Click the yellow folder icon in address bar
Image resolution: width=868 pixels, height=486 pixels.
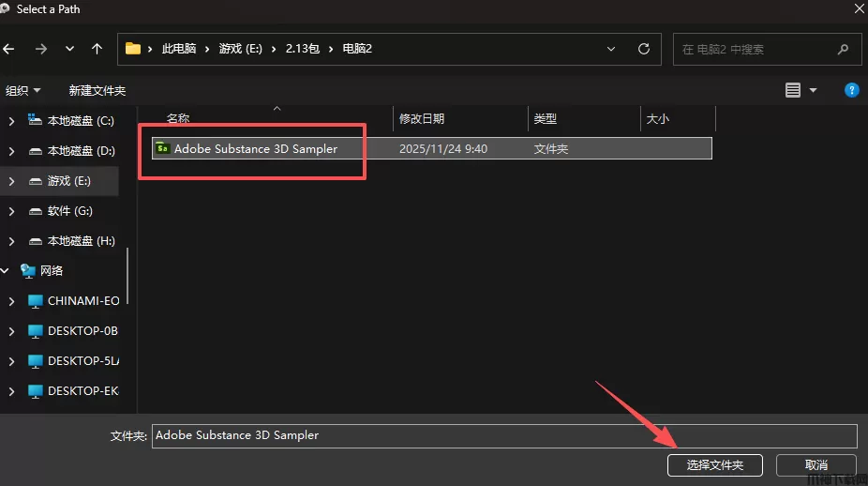[x=133, y=49]
